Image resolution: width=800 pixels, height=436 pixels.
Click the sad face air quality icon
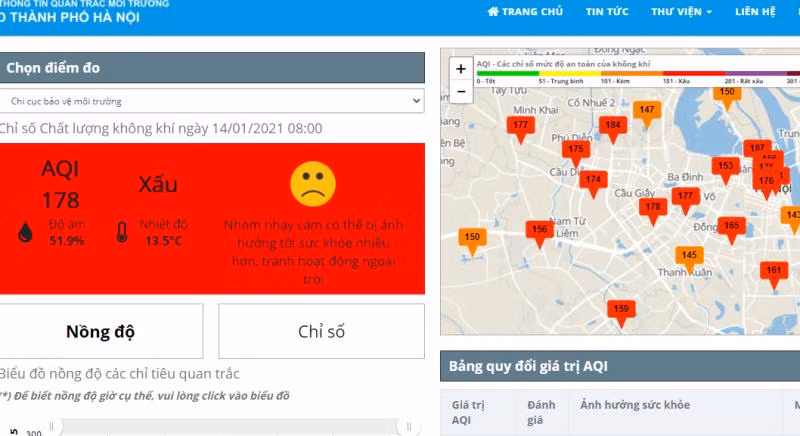[x=311, y=183]
